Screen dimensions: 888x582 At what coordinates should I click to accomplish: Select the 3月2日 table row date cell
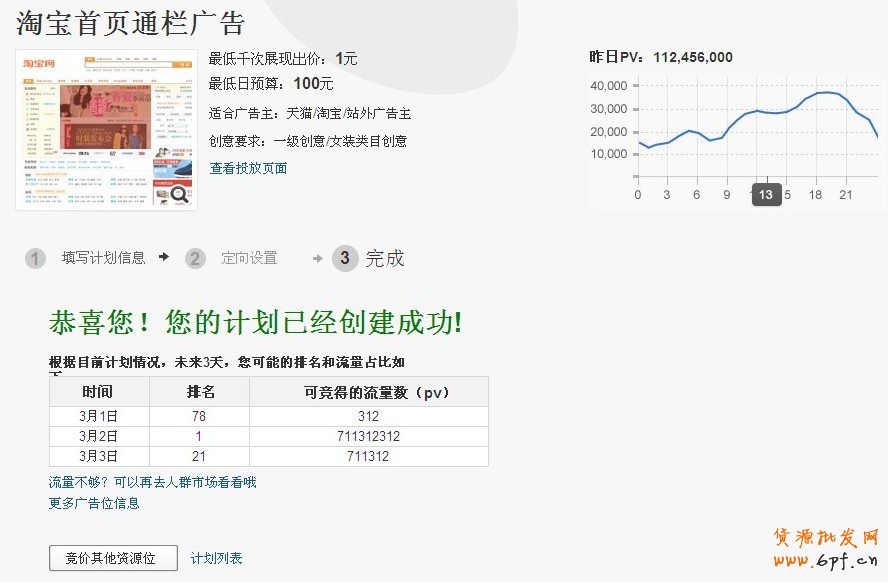pyautogui.click(x=99, y=436)
